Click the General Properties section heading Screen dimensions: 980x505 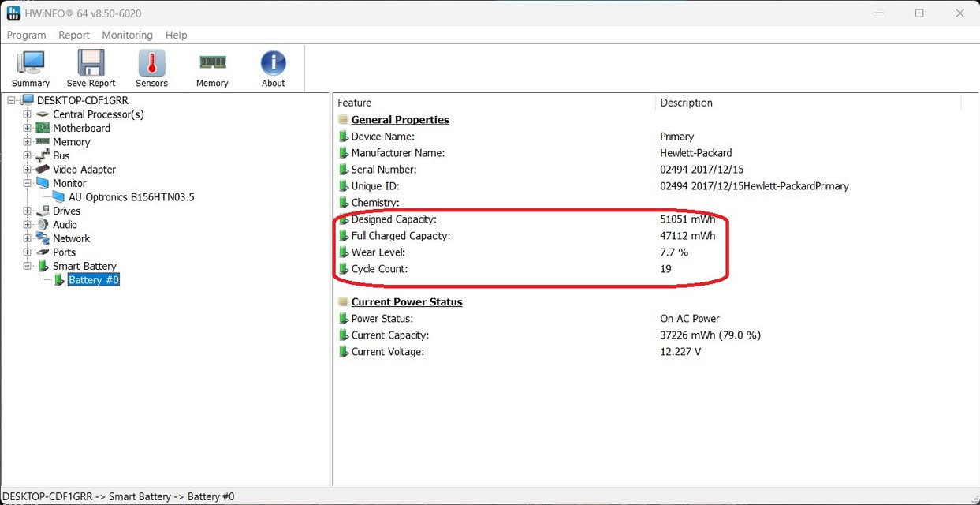click(x=400, y=120)
